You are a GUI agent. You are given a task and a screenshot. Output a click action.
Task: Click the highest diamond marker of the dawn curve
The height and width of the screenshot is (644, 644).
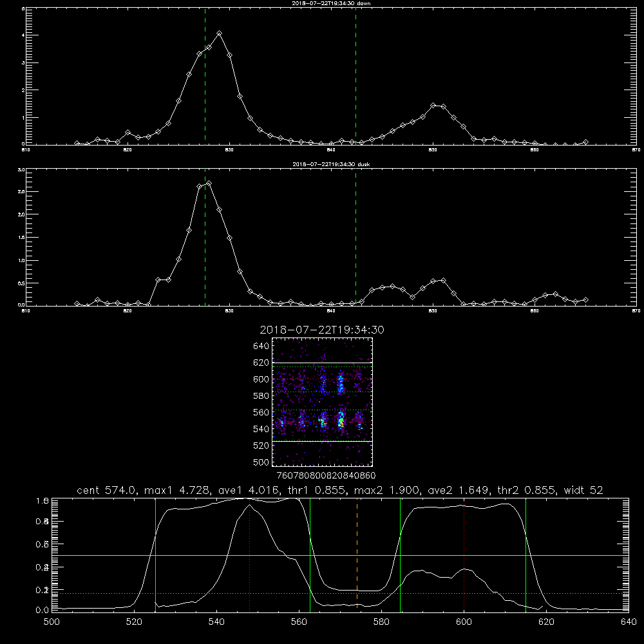coord(220,33)
